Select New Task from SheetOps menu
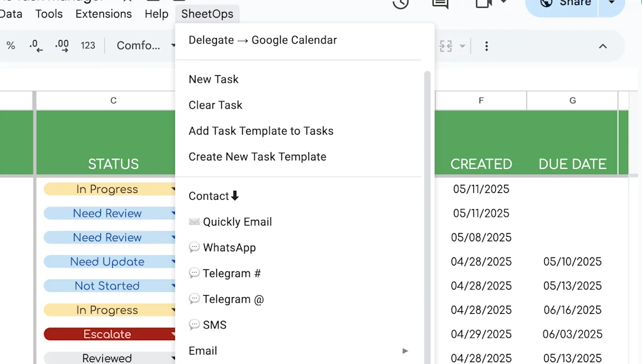 pyautogui.click(x=213, y=79)
